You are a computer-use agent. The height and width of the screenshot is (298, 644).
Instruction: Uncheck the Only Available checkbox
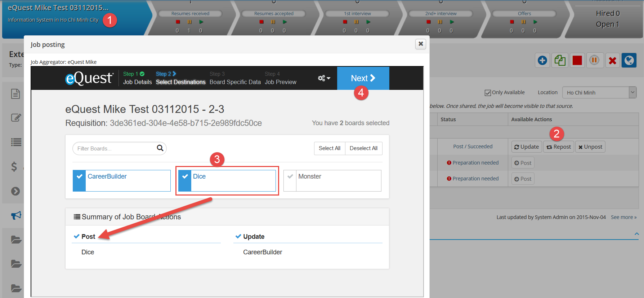point(488,93)
